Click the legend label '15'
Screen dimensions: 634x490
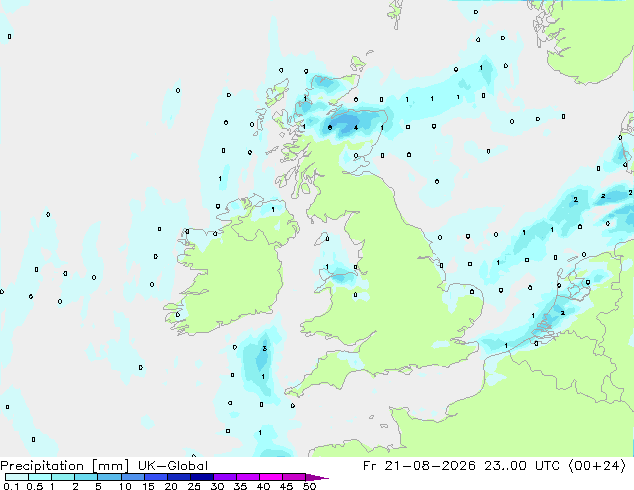148,486
